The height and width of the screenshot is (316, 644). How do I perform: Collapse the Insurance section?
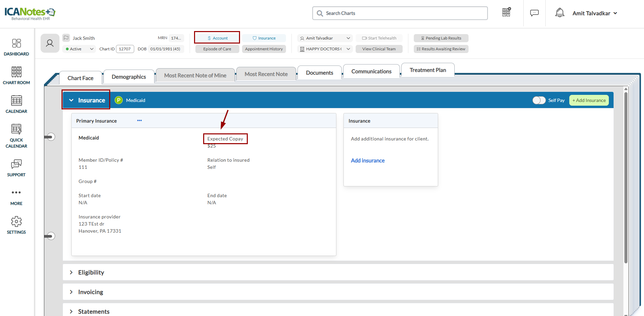(x=71, y=100)
